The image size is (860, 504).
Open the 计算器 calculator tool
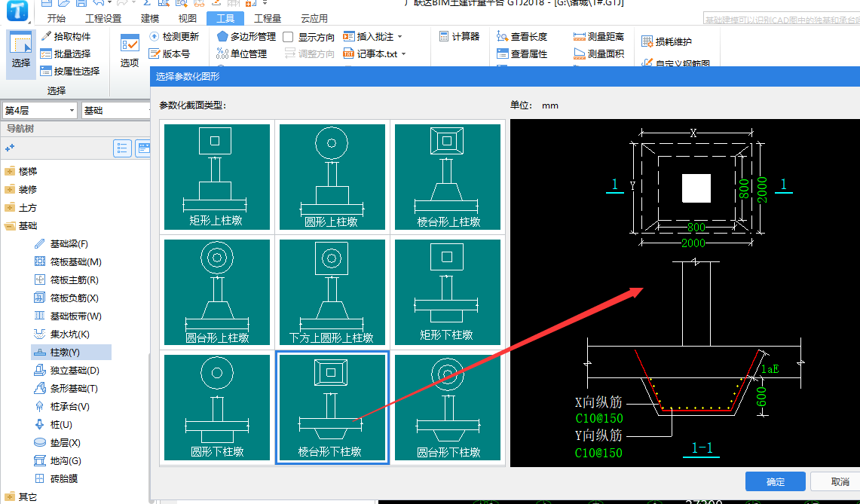click(459, 36)
